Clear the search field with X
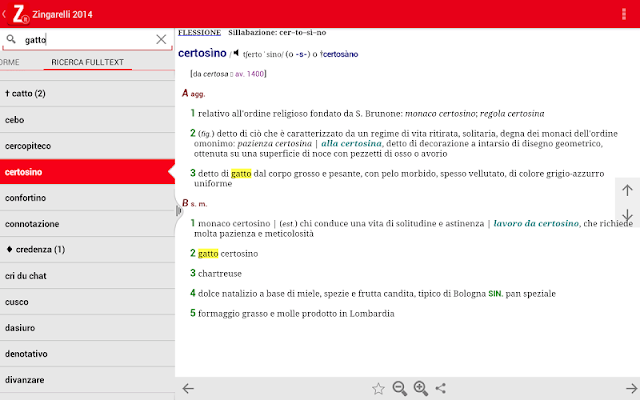 click(161, 39)
